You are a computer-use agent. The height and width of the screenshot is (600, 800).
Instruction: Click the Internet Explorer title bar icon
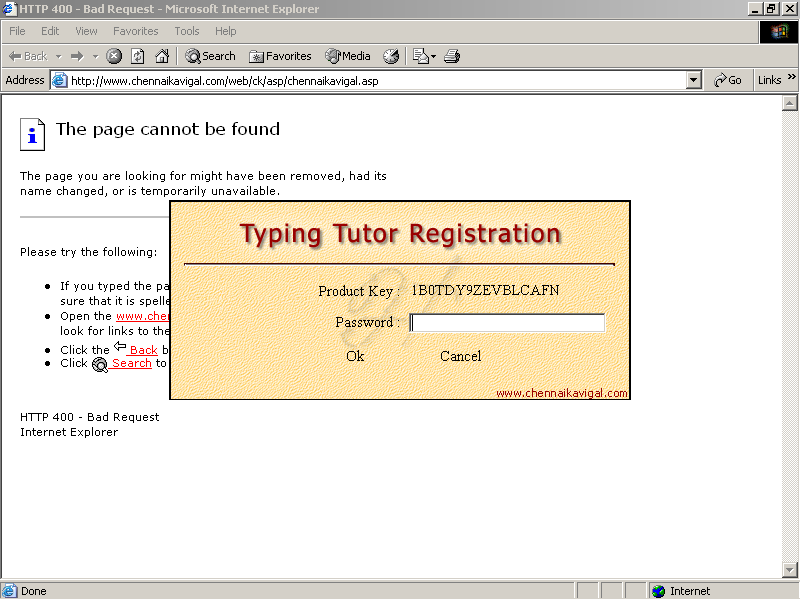[x=10, y=9]
